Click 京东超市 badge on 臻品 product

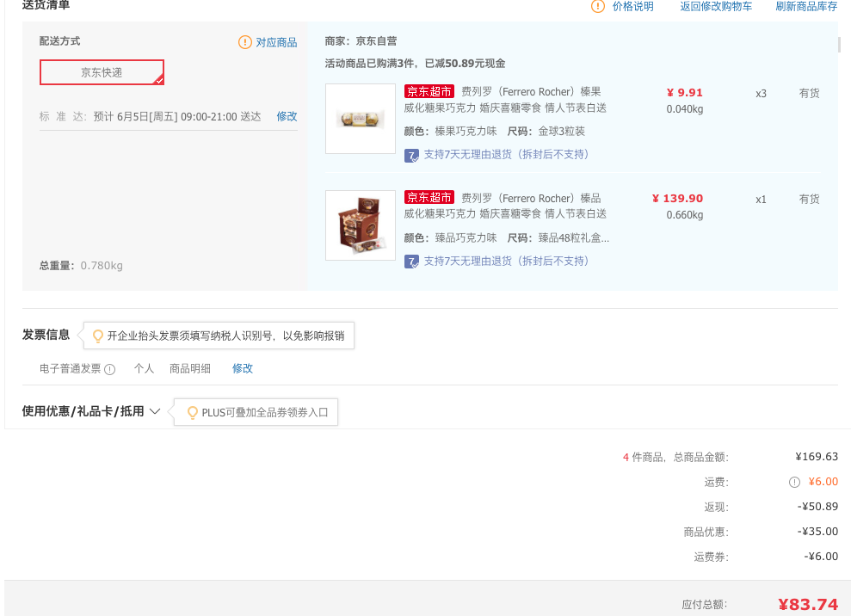point(429,198)
